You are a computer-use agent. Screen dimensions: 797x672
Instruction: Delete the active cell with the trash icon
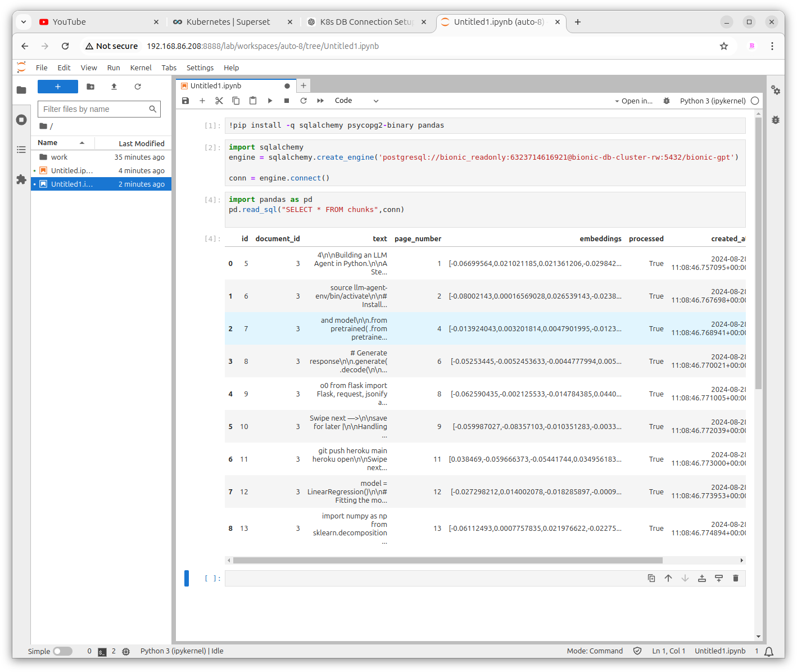[735, 578]
